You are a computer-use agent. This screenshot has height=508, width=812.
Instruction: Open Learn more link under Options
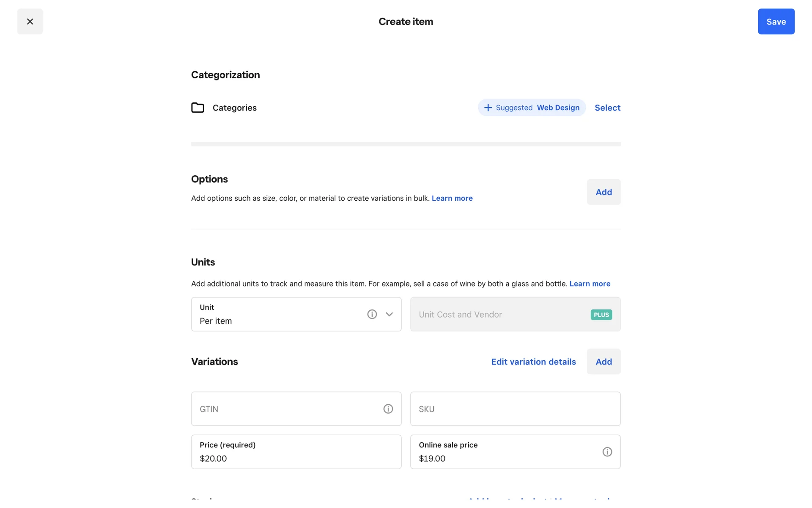[452, 198]
